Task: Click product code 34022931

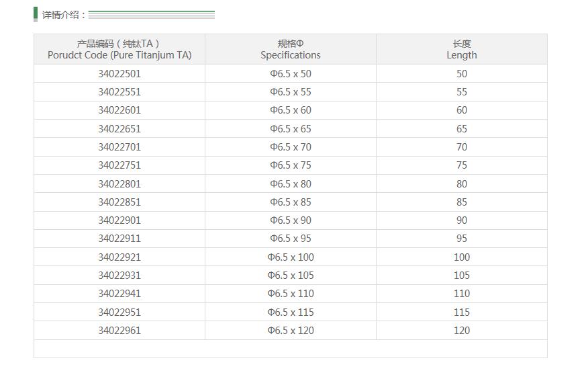Action: click(x=119, y=276)
